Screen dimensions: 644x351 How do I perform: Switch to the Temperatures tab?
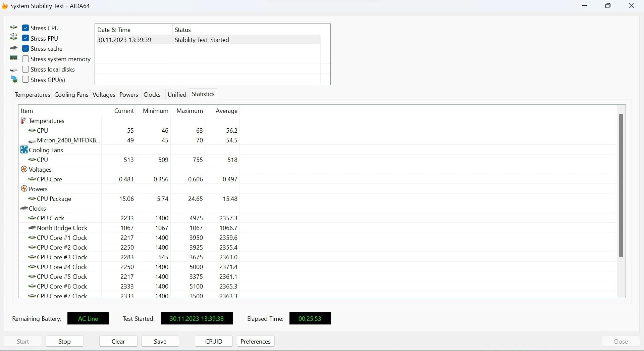click(32, 94)
